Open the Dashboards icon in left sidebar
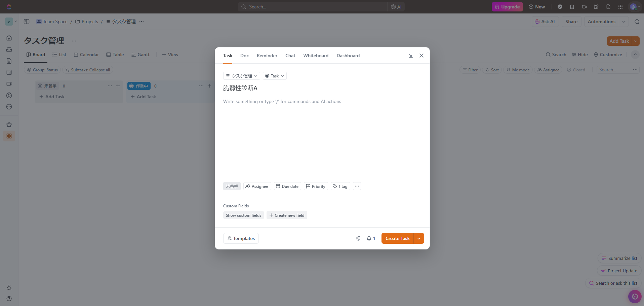 [x=9, y=72]
